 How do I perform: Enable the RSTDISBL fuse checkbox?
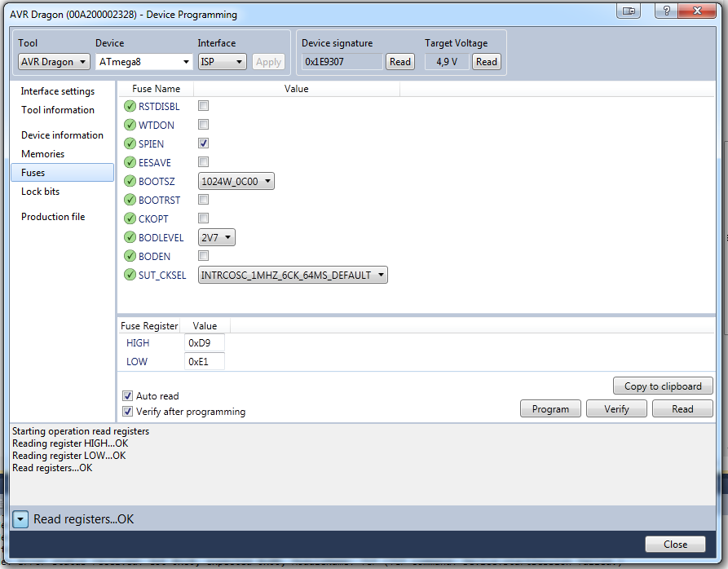[203, 106]
